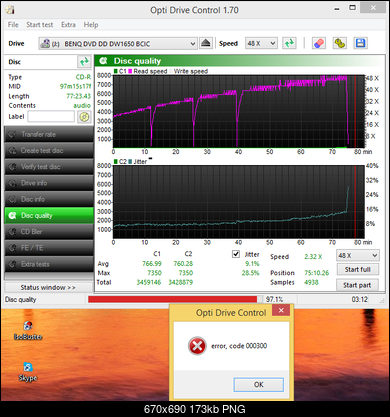Click the application icon in title bar
Viewport: 390px width, 417px height.
(10, 10)
